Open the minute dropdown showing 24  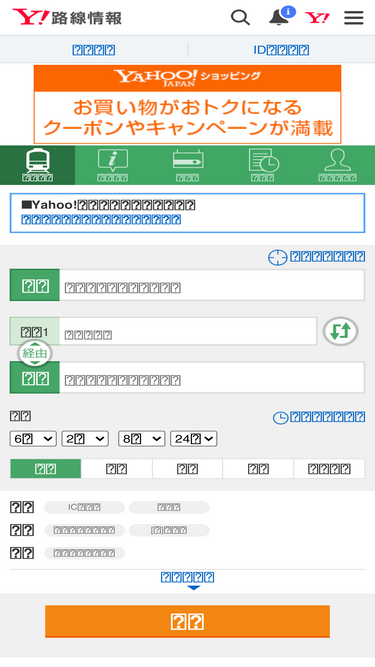(x=194, y=439)
